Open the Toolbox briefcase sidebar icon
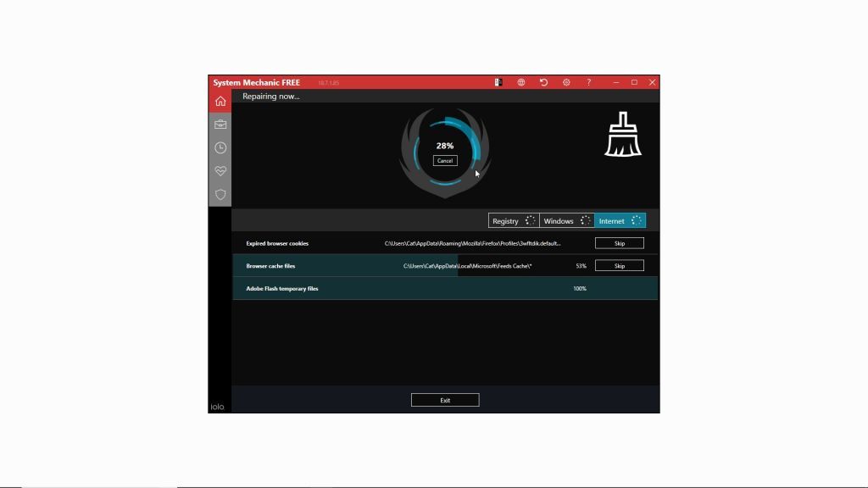The height and width of the screenshot is (488, 868). [220, 125]
